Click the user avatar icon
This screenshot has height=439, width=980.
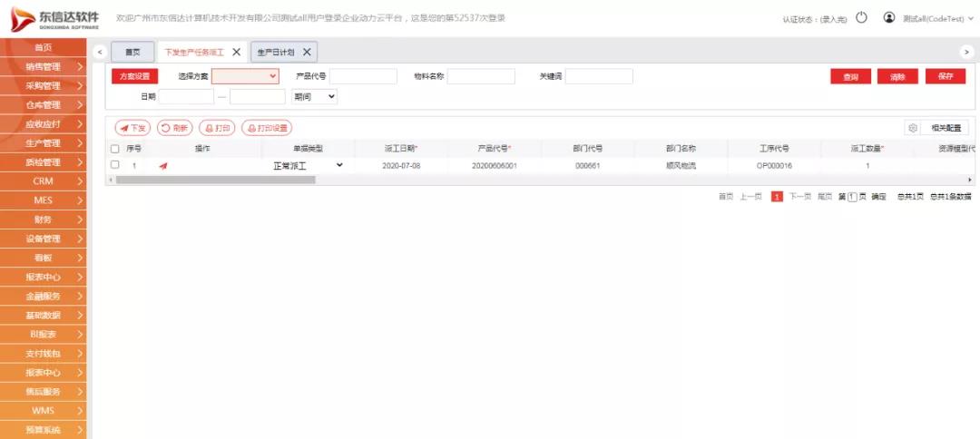888,17
